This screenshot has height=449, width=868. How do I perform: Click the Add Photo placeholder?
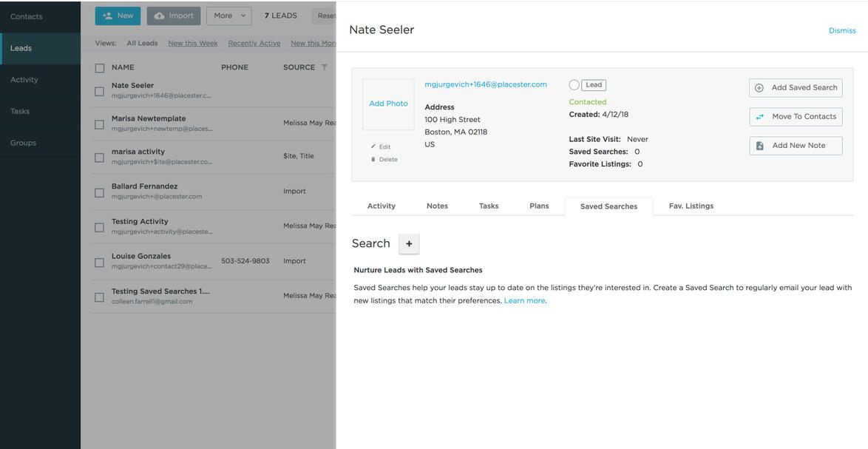point(388,104)
